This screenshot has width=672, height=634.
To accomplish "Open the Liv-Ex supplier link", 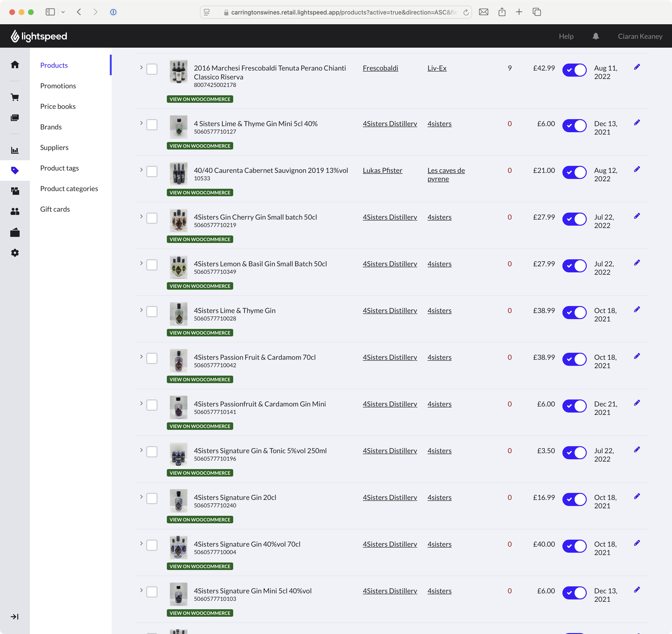I will [x=437, y=68].
